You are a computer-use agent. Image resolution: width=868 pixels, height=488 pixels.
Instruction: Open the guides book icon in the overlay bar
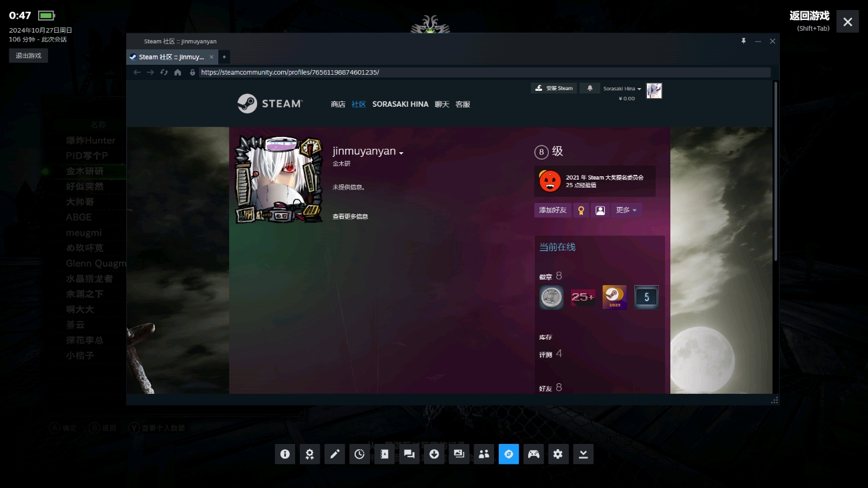coord(384,454)
